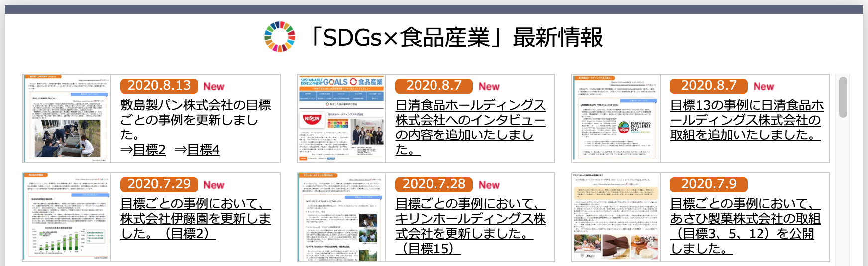This screenshot has height=266, width=868.
Task: Click the 2020.8.13 date badge
Action: click(x=159, y=86)
